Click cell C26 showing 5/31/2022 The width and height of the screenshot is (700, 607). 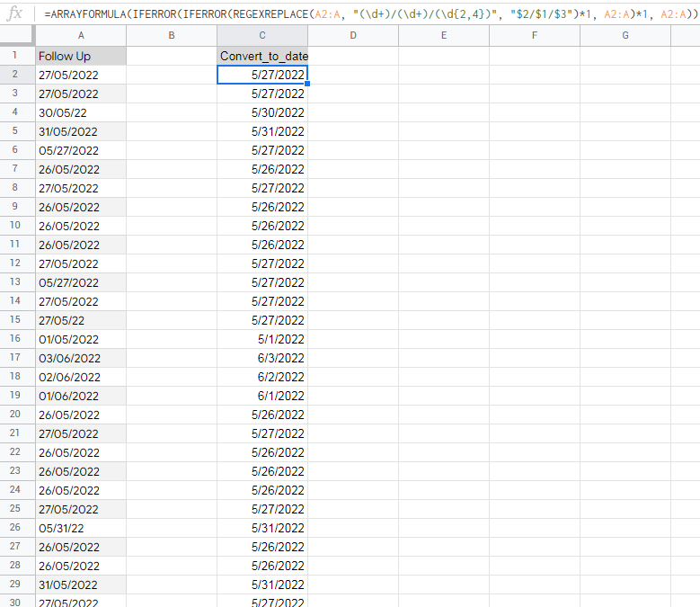click(x=262, y=528)
